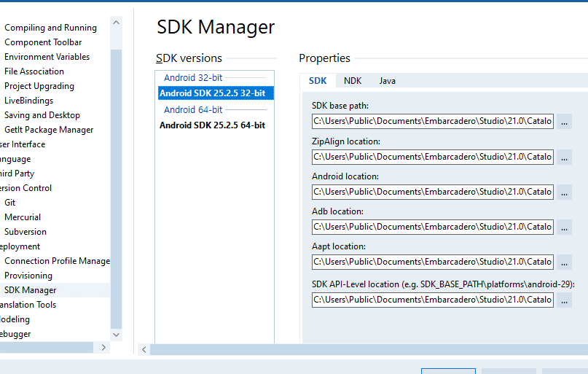588x374 pixels.
Task: Open Translation Tools category
Action: [x=28, y=305]
